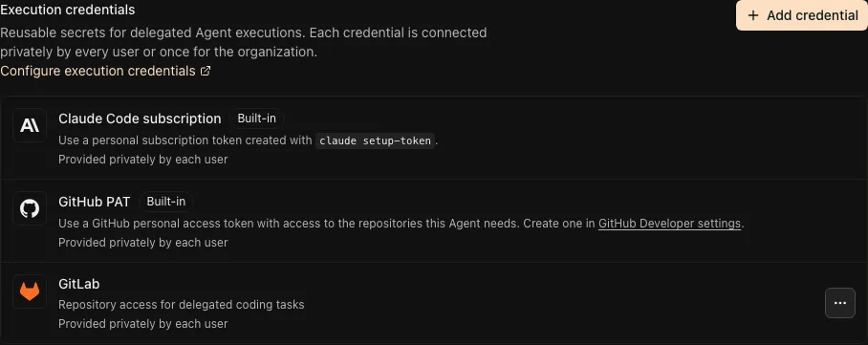Select the GitHub PAT credential title
The height and width of the screenshot is (345, 868).
(94, 202)
